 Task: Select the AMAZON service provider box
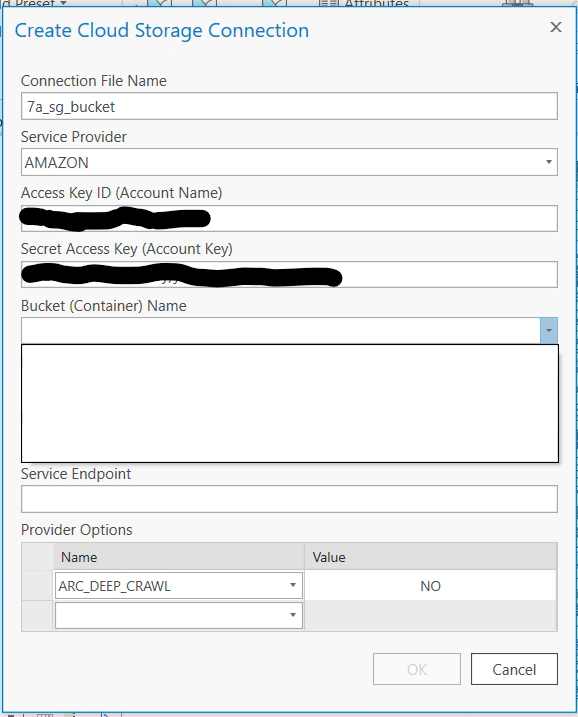(x=289, y=162)
